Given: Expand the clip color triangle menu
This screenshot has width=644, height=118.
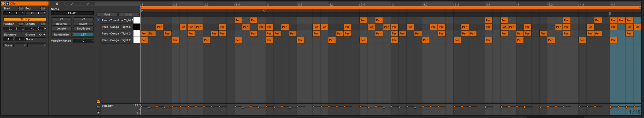Looking at the screenshot, I should point(8,4).
